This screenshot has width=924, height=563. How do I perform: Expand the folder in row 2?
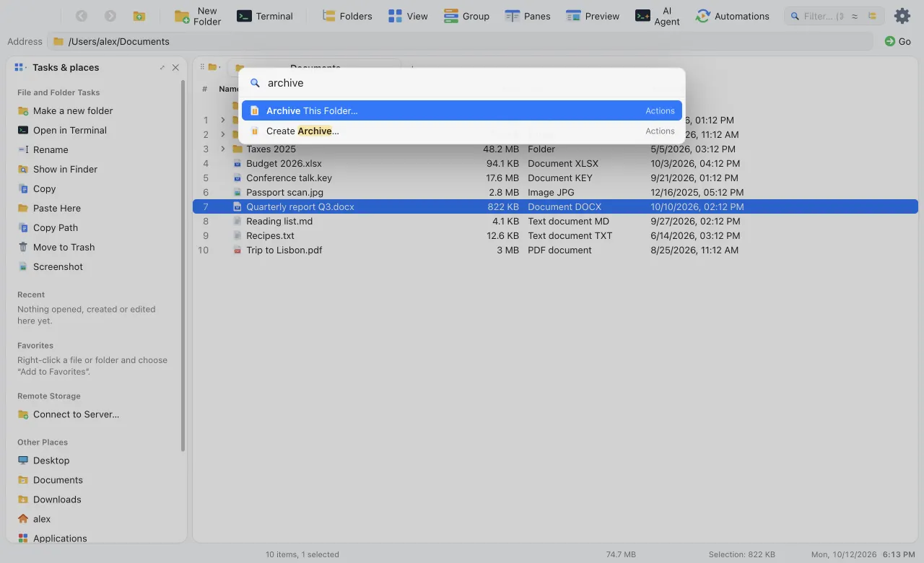(223, 134)
